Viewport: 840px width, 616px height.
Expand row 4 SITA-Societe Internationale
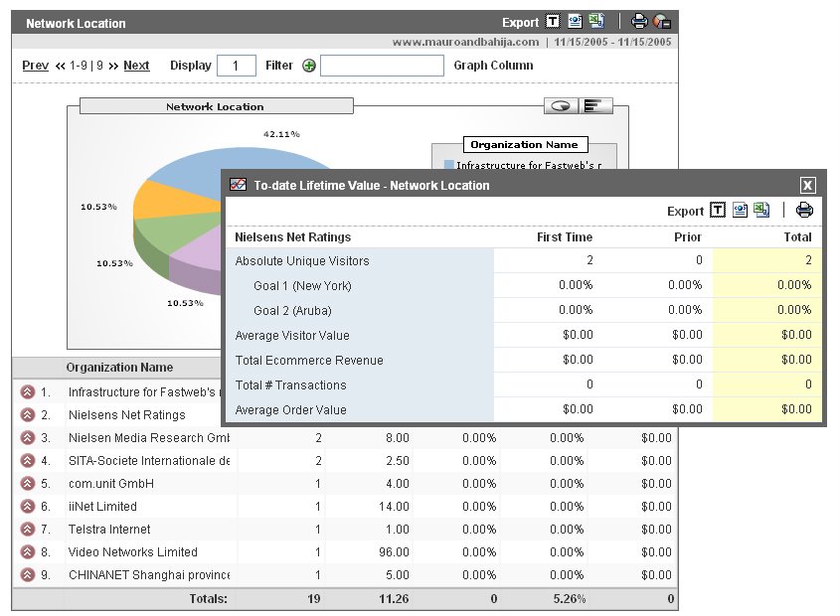point(27,461)
